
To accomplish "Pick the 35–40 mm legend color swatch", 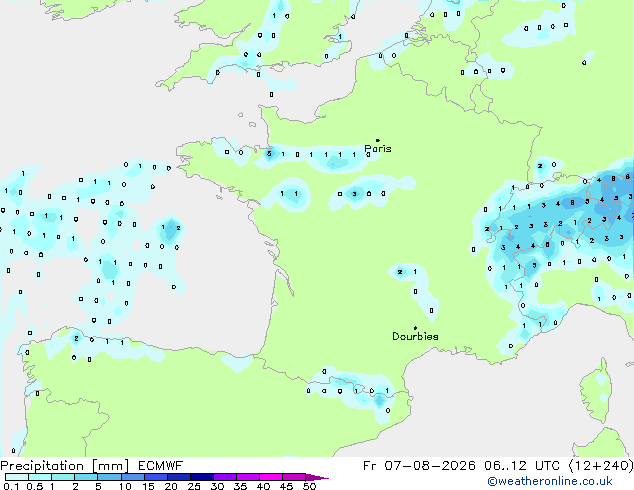I will tap(247, 477).
